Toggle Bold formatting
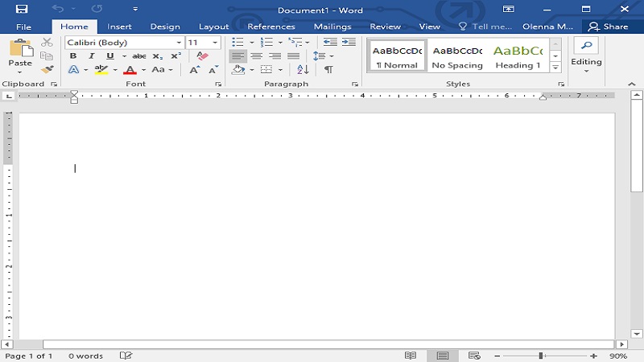Image resolution: width=644 pixels, height=362 pixels. coord(73,56)
